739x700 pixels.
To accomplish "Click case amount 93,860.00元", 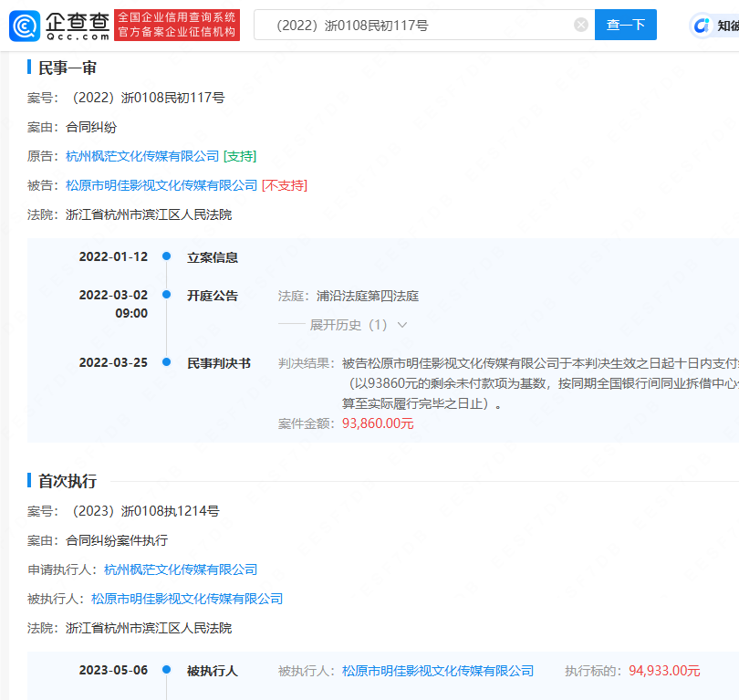I will tap(378, 423).
